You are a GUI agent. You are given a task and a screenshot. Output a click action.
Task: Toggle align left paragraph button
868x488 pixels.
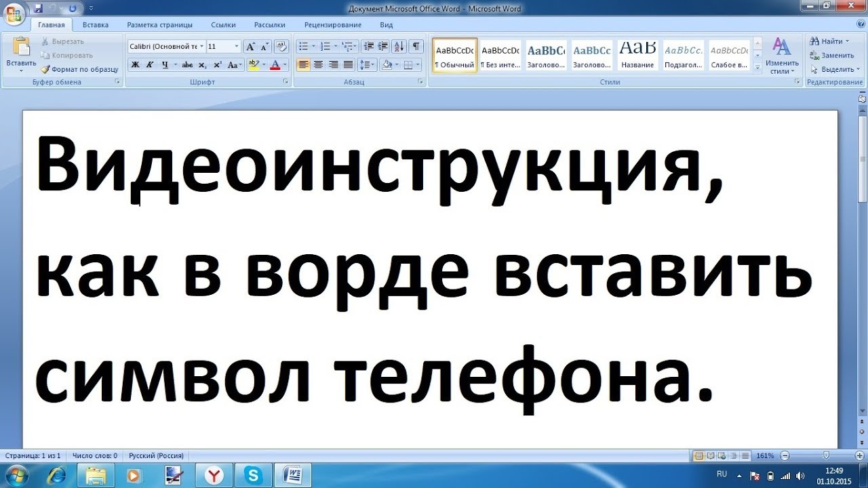click(x=303, y=65)
